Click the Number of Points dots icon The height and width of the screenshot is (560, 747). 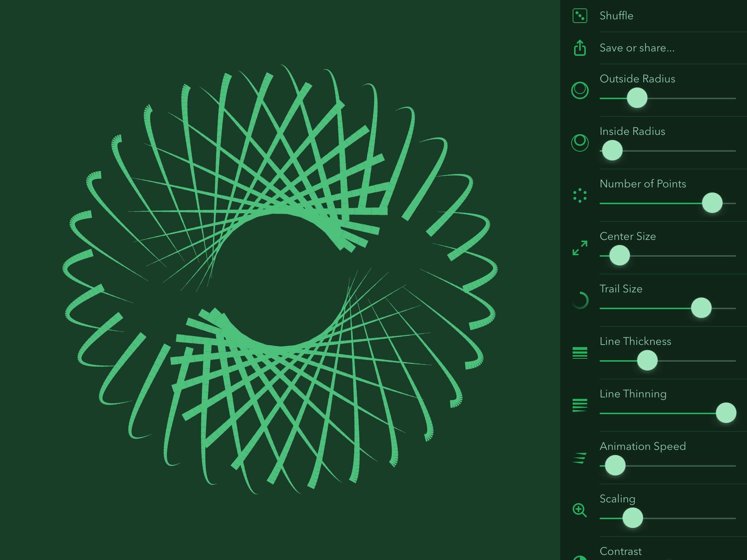click(580, 195)
